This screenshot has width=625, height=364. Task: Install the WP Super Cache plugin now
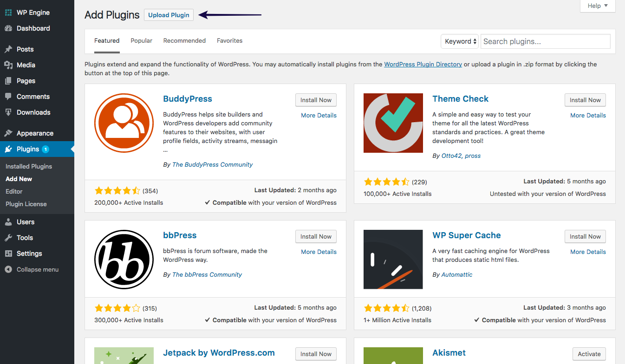point(585,236)
